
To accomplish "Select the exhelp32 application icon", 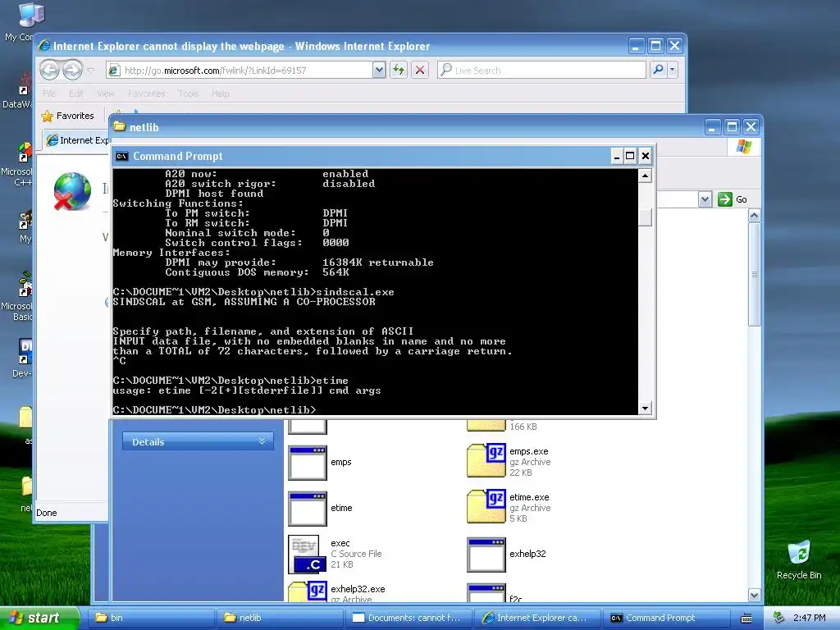I will pyautogui.click(x=486, y=555).
